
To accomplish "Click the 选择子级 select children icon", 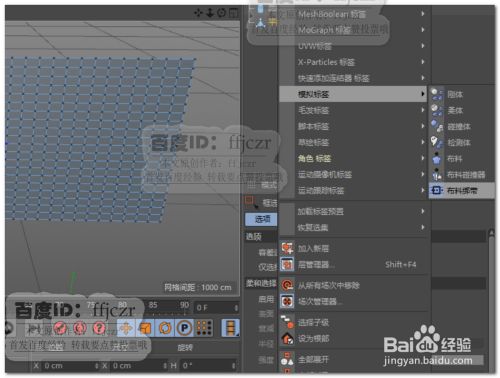I will point(287,322).
